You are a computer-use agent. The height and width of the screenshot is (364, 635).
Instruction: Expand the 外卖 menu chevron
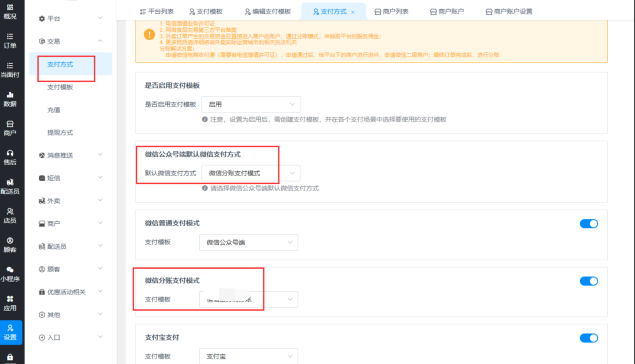pyautogui.click(x=100, y=200)
